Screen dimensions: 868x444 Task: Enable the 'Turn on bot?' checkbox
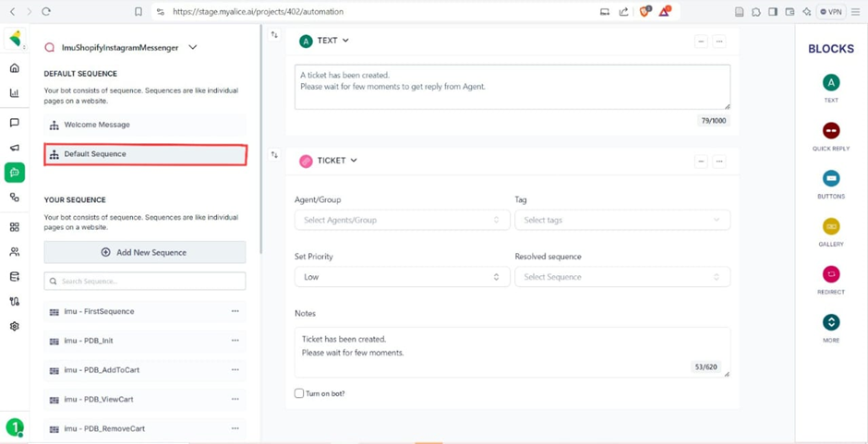(299, 393)
